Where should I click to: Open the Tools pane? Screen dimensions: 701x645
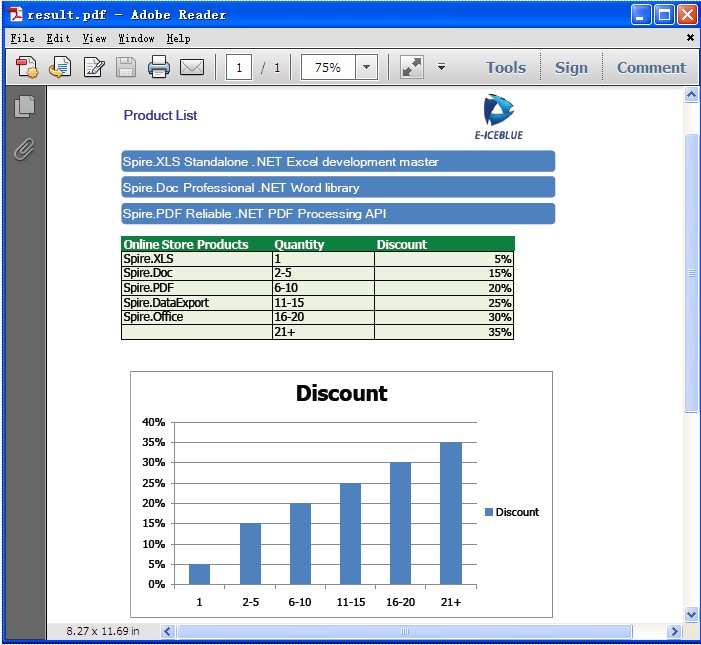[506, 67]
